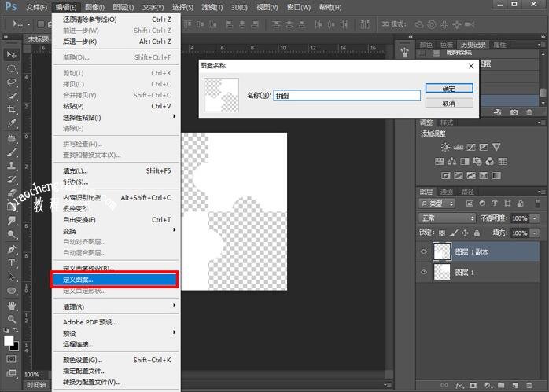Click the Brightness/Contrast adjustment icon
This screenshot has height=392, width=549.
point(446,147)
